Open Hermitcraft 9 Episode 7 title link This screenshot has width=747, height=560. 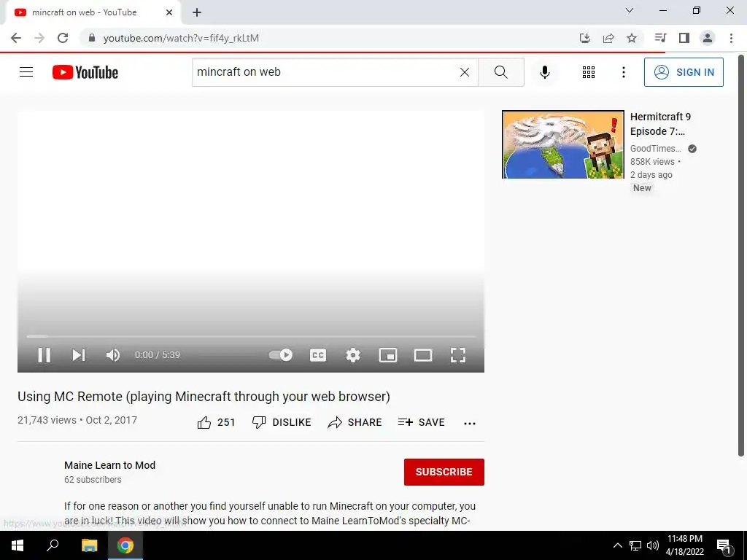pyautogui.click(x=660, y=124)
